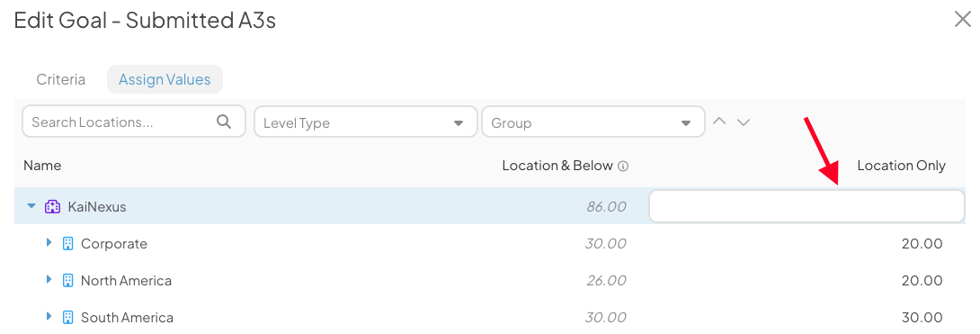Viewport: 980px width, 334px height.
Task: Close the Edit Goal dialog
Action: click(963, 20)
